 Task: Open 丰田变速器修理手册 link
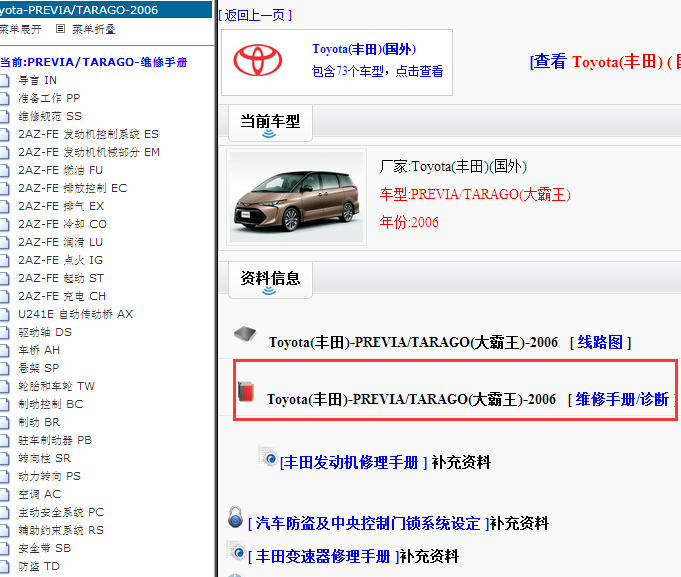[324, 556]
